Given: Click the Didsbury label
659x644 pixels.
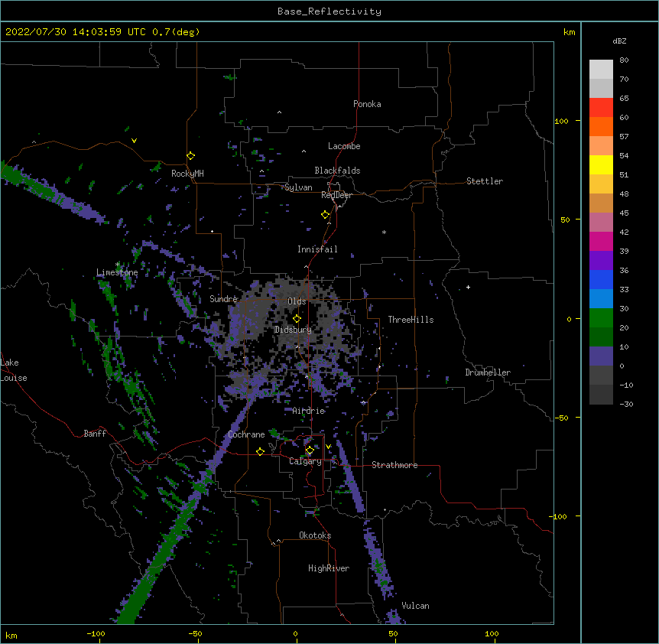Looking at the screenshot, I should pos(293,330).
